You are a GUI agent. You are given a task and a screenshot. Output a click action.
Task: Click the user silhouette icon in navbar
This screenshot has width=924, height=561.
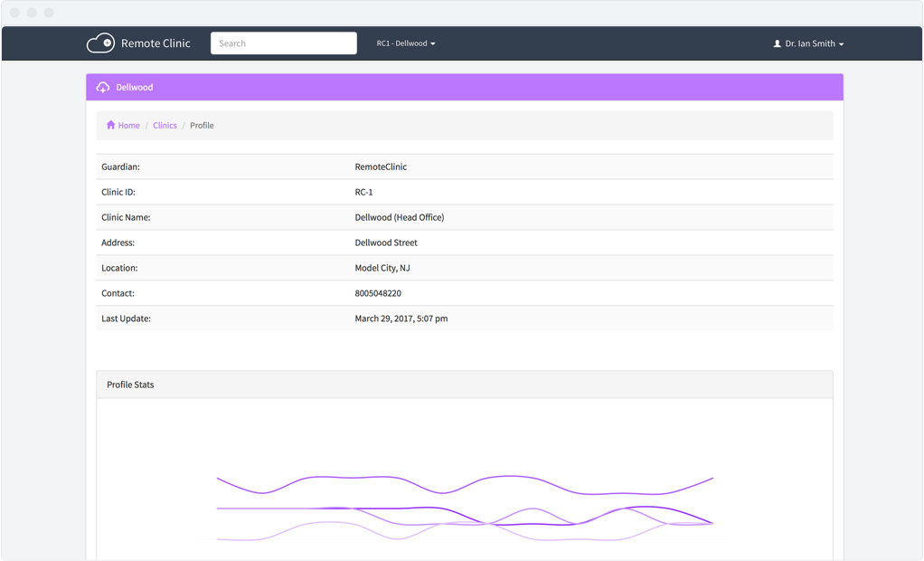click(x=777, y=43)
